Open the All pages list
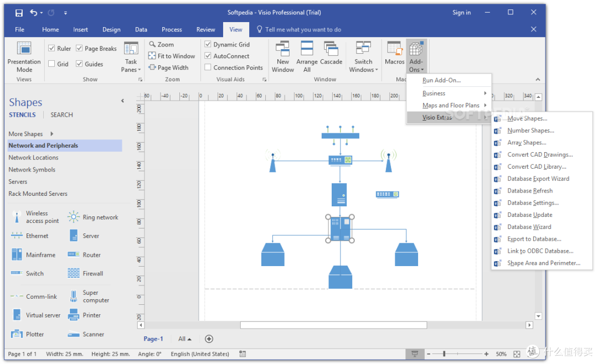Viewport: 598px width, 364px height. [x=184, y=339]
